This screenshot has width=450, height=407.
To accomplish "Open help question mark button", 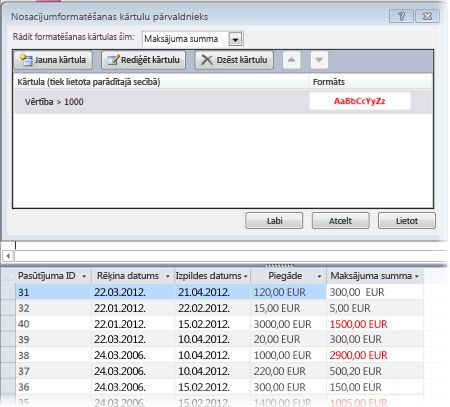I will tap(401, 16).
